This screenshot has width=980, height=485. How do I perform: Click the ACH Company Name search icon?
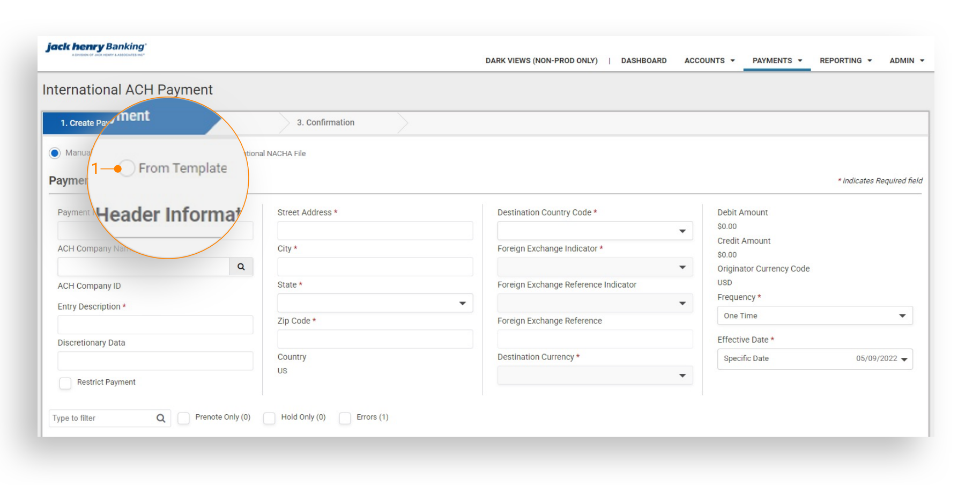[241, 267]
